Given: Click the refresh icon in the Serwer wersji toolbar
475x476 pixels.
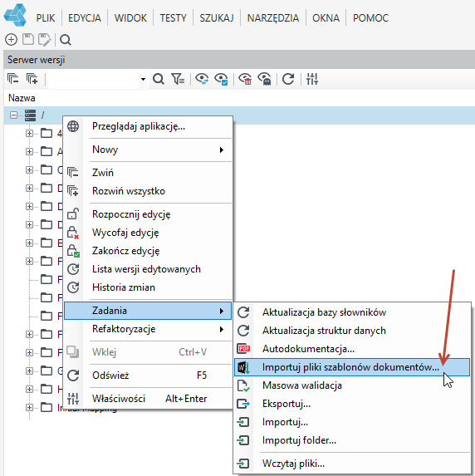Looking at the screenshot, I should [x=288, y=79].
